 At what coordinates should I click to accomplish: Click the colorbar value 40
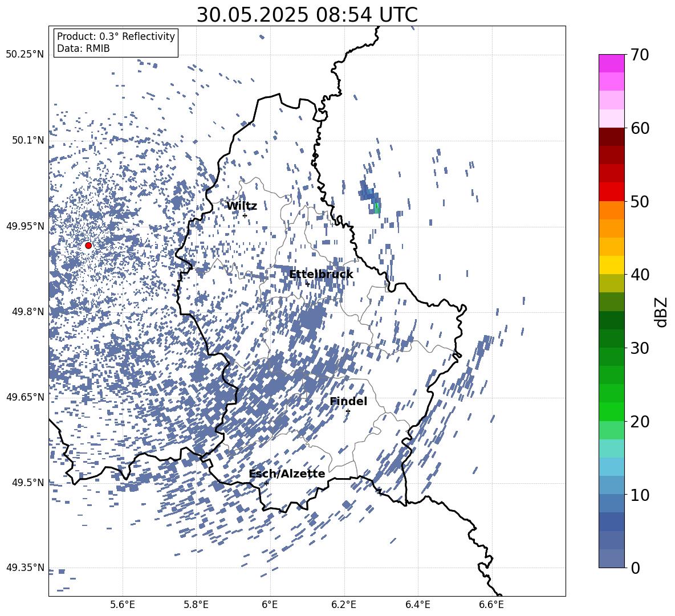pyautogui.click(x=640, y=275)
